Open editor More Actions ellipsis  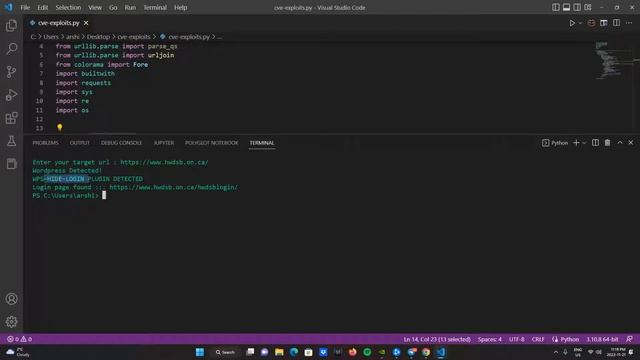629,23
